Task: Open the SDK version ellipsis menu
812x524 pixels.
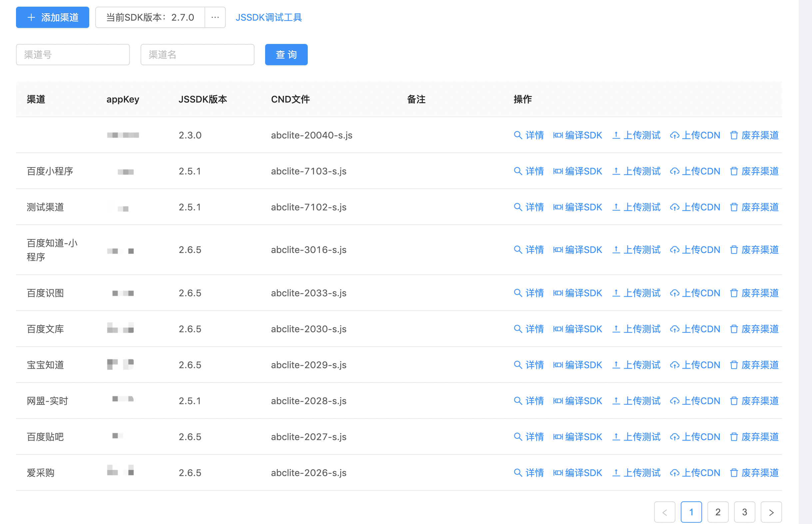Action: click(215, 17)
